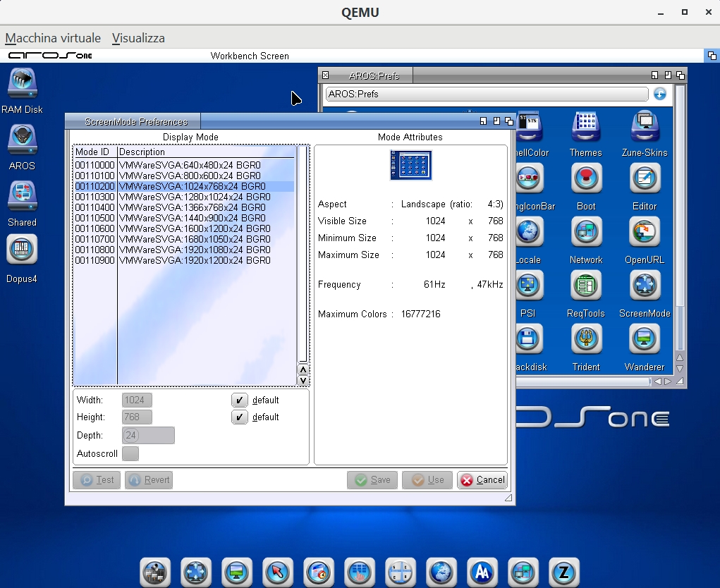Enable the Autoscroll checkbox
The height and width of the screenshot is (588, 720).
130,453
